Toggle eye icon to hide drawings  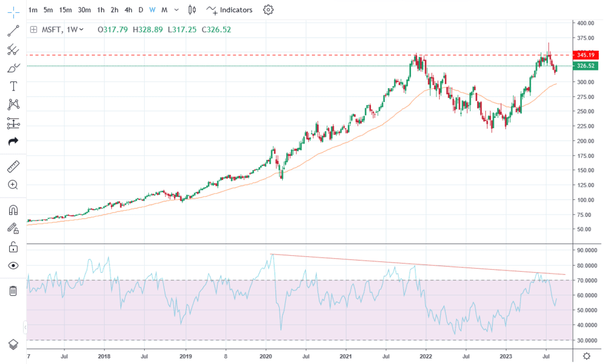click(x=13, y=266)
